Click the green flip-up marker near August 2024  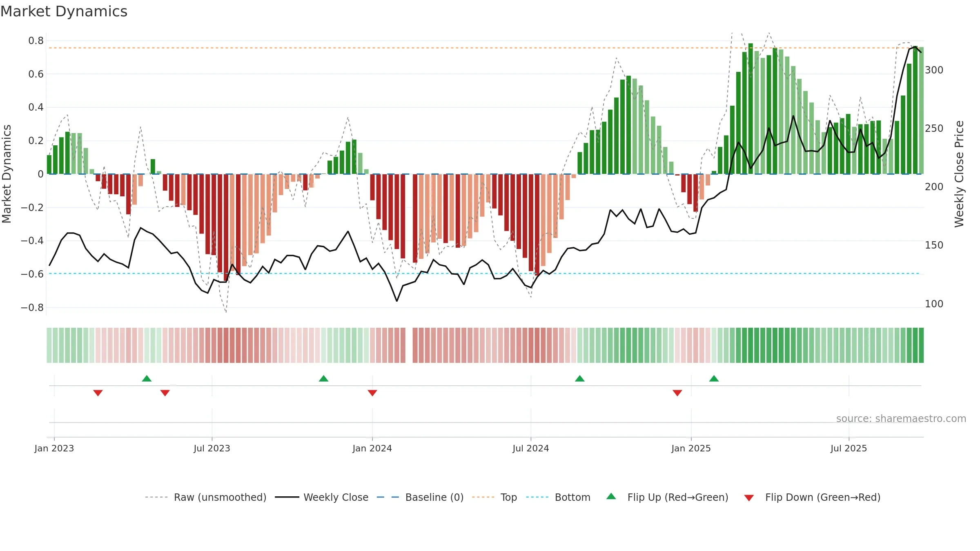pos(580,378)
